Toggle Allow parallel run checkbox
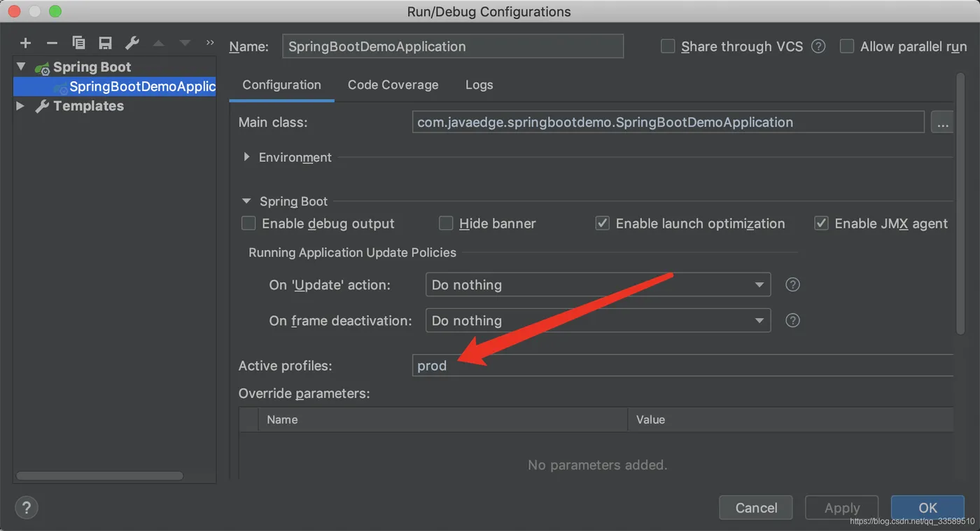This screenshot has height=531, width=980. [847, 46]
